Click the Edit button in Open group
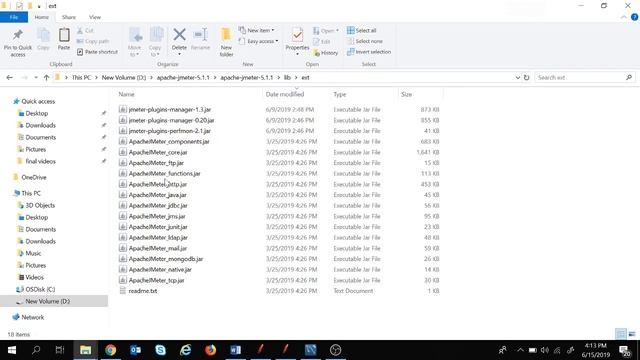640x360 pixels. click(322, 42)
